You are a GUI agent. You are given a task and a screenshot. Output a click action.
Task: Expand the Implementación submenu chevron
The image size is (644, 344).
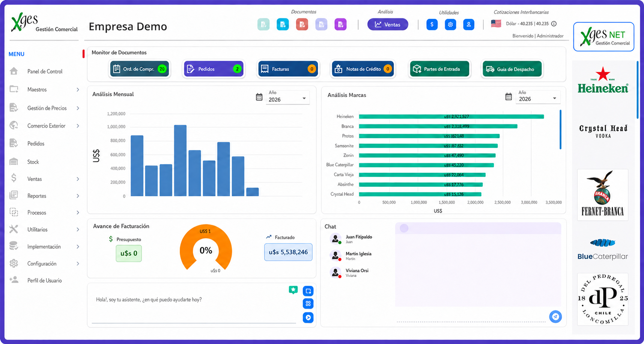tap(78, 247)
